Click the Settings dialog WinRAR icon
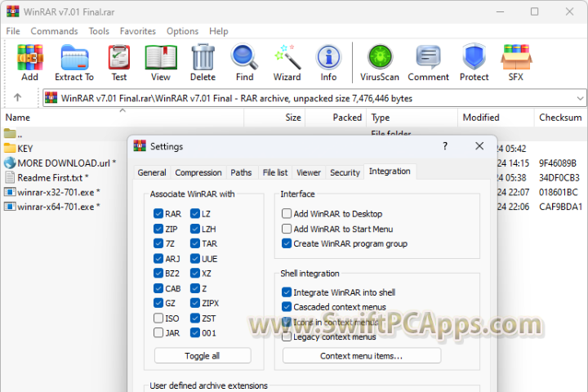This screenshot has width=588, height=392. click(x=140, y=146)
